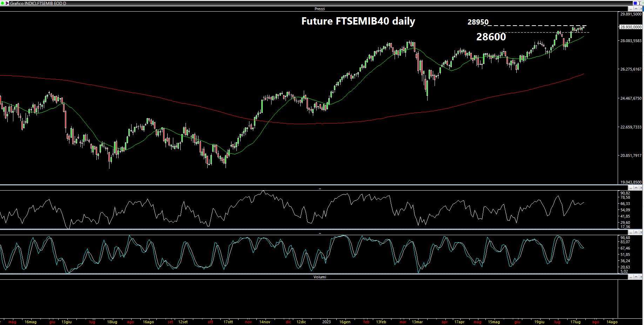Click the RSI scale value 17,36
This screenshot has width=644, height=325.
pos(625,227)
